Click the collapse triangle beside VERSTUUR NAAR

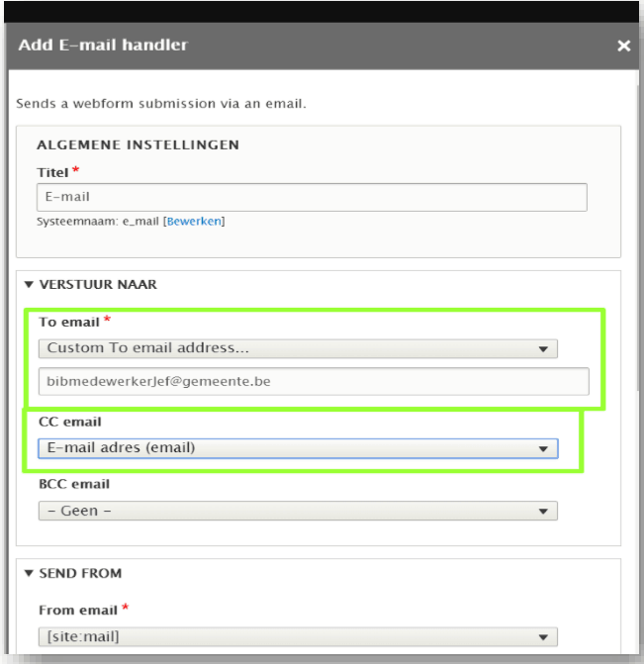click(30, 285)
